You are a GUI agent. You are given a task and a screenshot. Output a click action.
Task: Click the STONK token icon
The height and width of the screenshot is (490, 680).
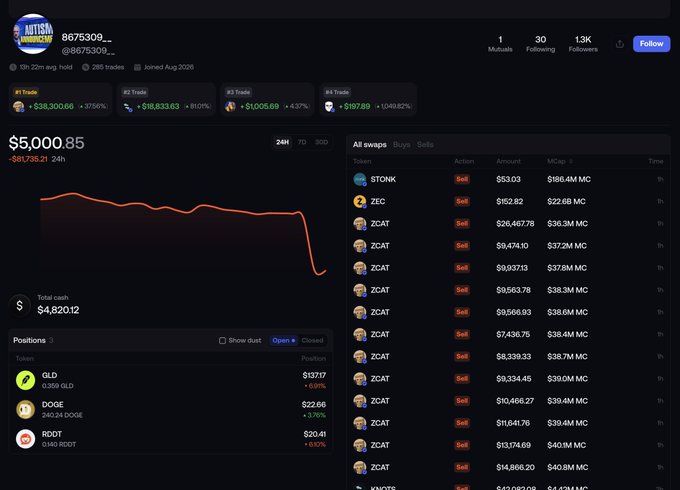(360, 179)
